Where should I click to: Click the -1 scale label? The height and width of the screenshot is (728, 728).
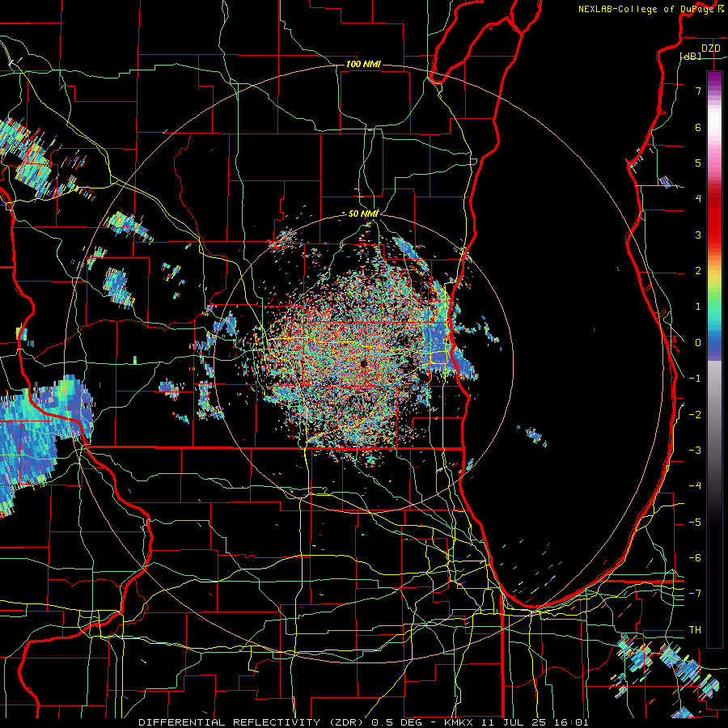point(695,379)
